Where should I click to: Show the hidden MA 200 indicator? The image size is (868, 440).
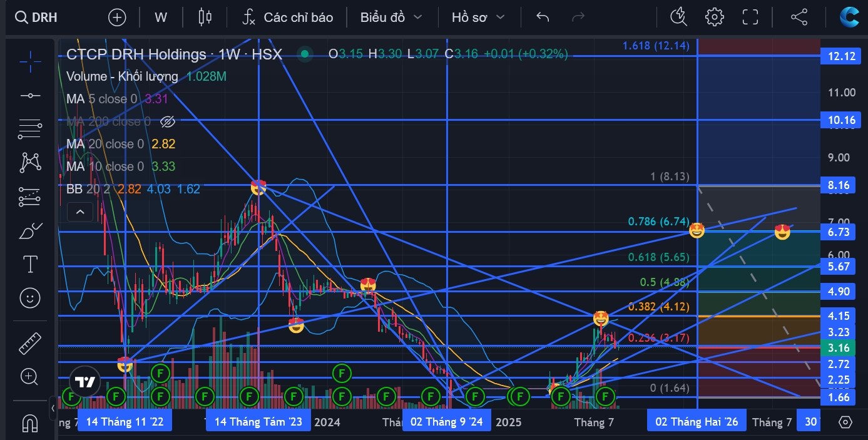tap(167, 121)
